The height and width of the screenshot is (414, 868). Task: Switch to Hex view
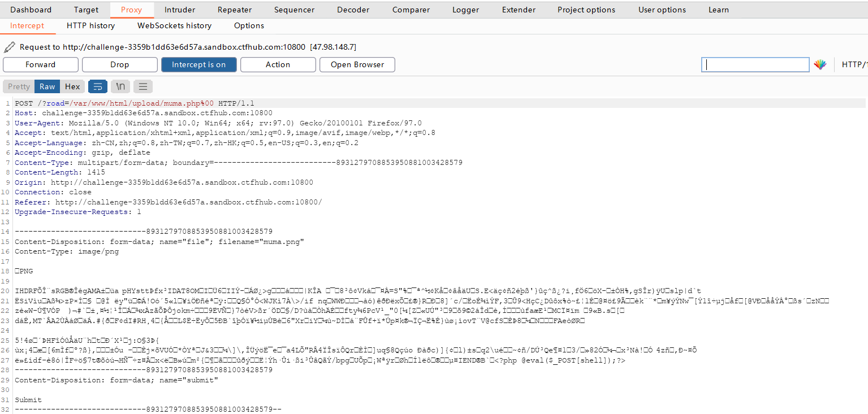[x=72, y=86]
